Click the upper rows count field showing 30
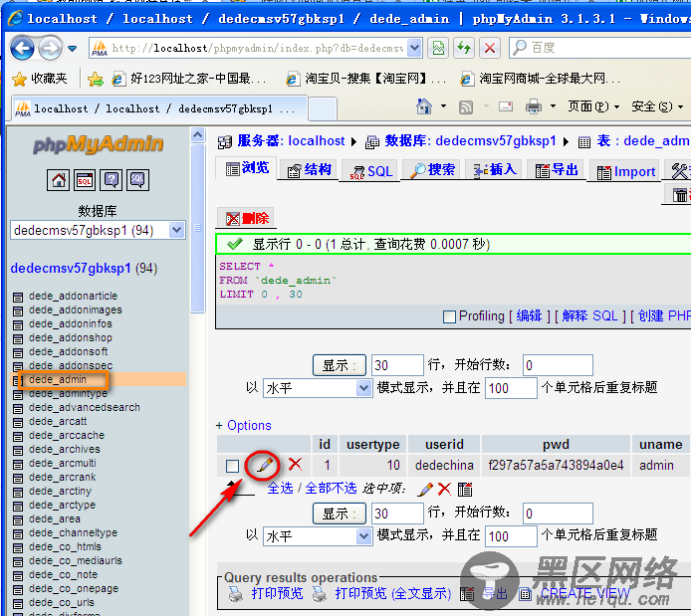 point(397,365)
